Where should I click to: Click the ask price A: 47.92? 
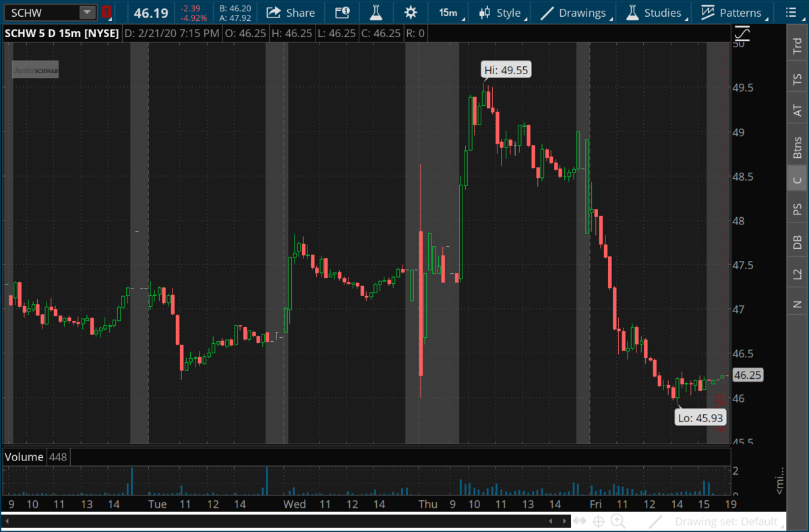[x=235, y=18]
